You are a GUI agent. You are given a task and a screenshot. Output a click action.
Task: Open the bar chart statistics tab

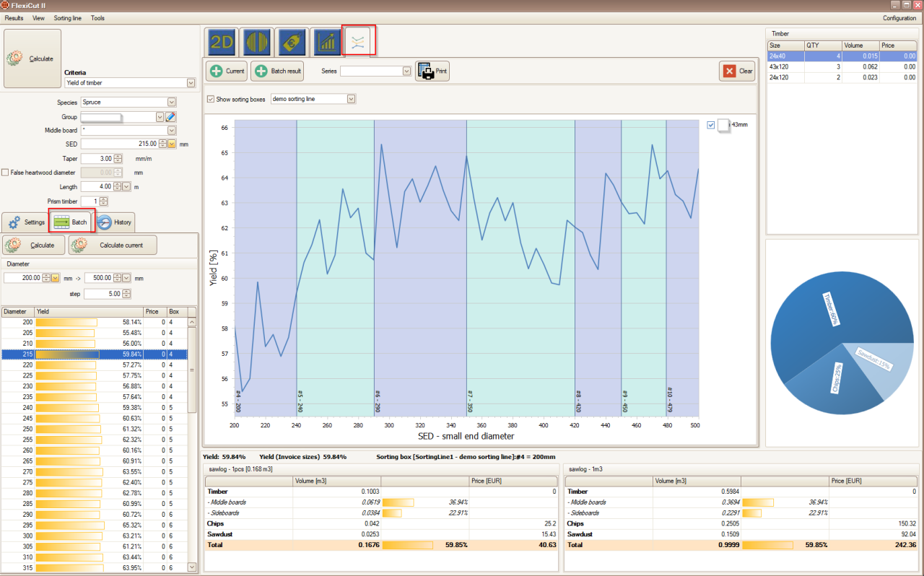[327, 43]
